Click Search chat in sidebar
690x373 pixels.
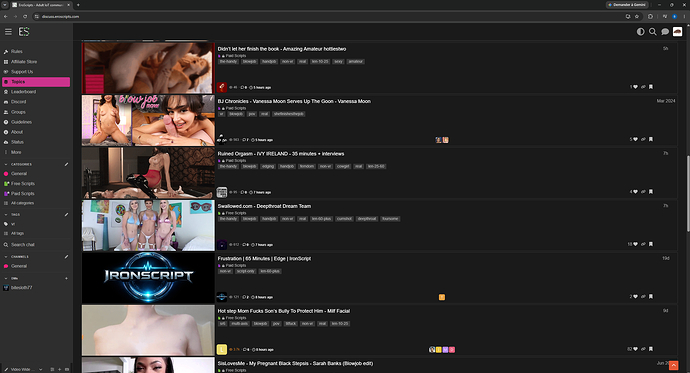[x=36, y=245]
